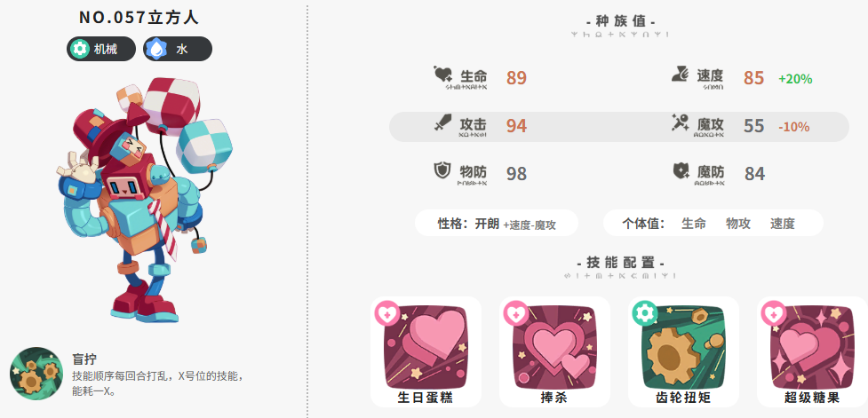Select the 摔杀 skill heart icon
Viewport: 868px width, 418px height.
pyautogui.click(x=554, y=347)
